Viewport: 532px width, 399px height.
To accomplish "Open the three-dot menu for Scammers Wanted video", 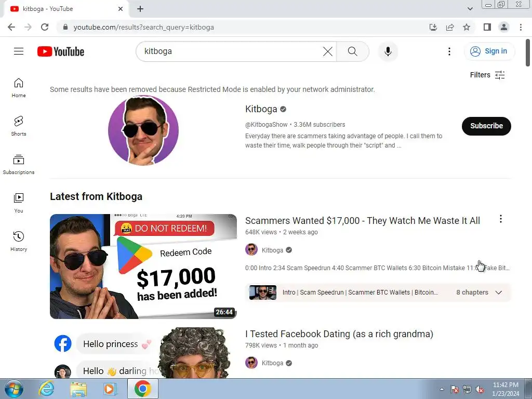I will pos(500,219).
